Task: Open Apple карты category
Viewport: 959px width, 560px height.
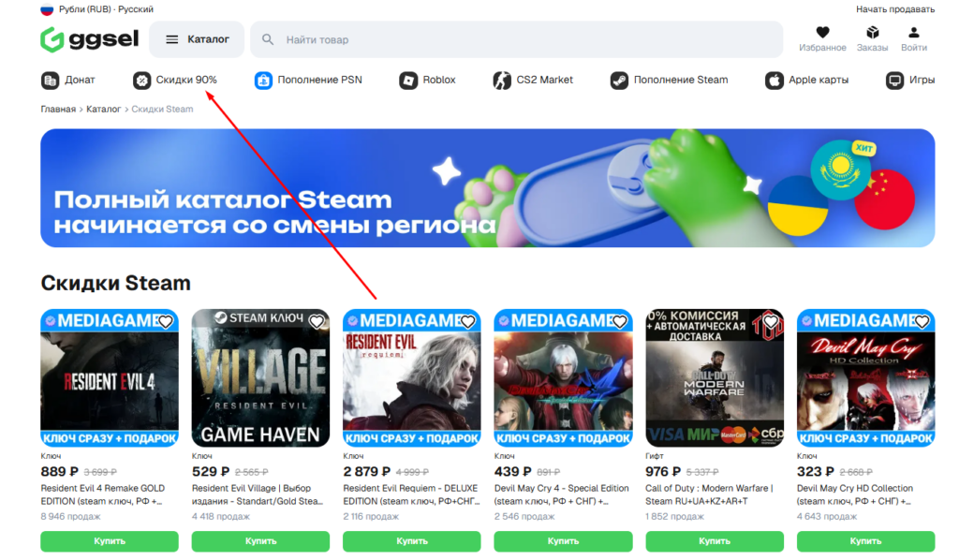Action: tap(806, 81)
